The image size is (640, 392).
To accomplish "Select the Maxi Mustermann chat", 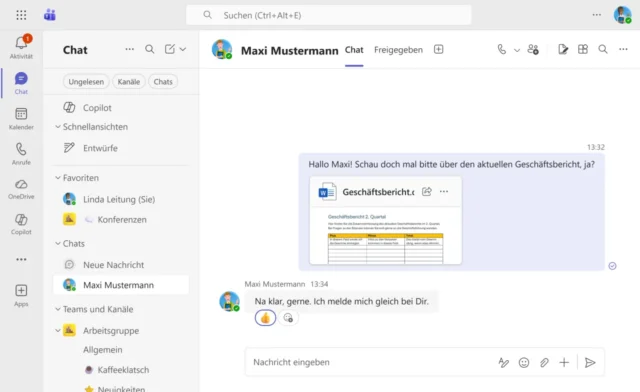I will click(x=121, y=285).
